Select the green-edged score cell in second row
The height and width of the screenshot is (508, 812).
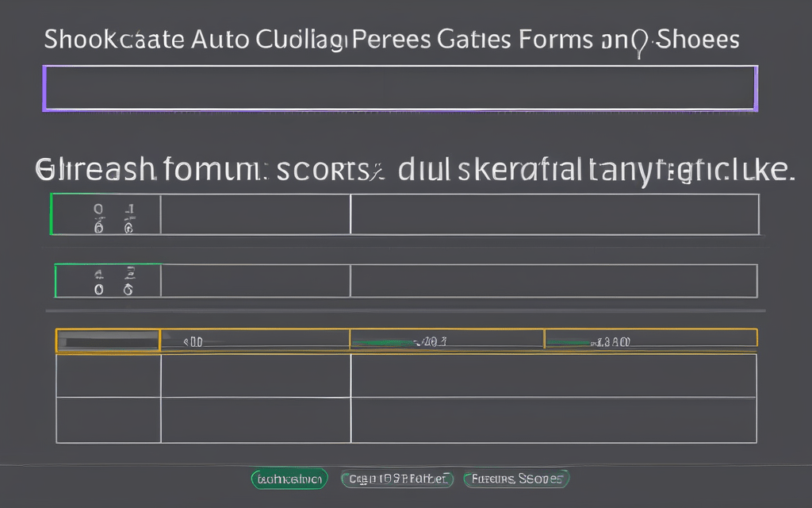click(108, 281)
